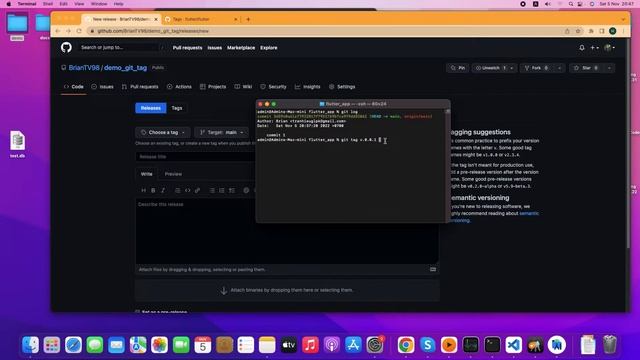The height and width of the screenshot is (360, 640).
Task: Open the Explore link in header
Action: (269, 48)
